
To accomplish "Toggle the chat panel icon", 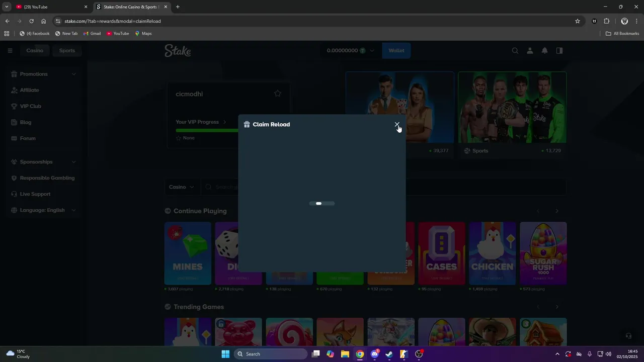I will coord(559,50).
